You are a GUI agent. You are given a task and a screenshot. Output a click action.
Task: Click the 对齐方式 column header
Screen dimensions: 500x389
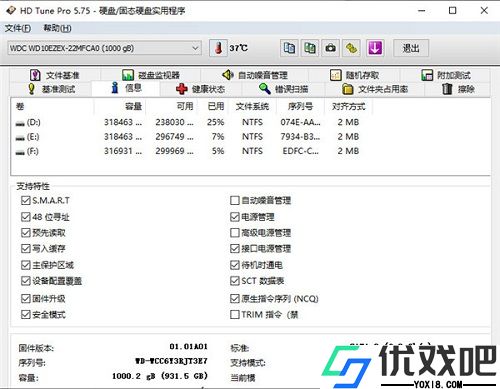[x=348, y=106]
